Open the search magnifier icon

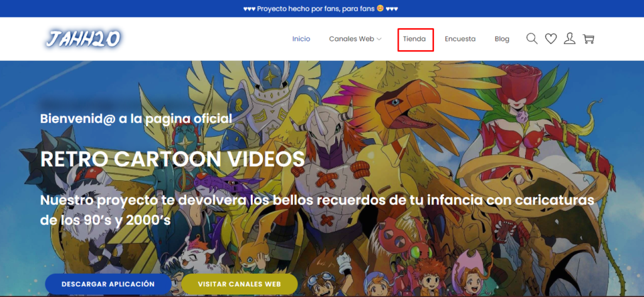pos(531,39)
